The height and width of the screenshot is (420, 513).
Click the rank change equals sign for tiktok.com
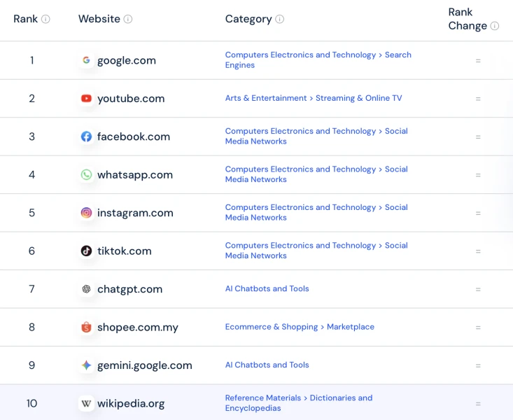pyautogui.click(x=478, y=251)
